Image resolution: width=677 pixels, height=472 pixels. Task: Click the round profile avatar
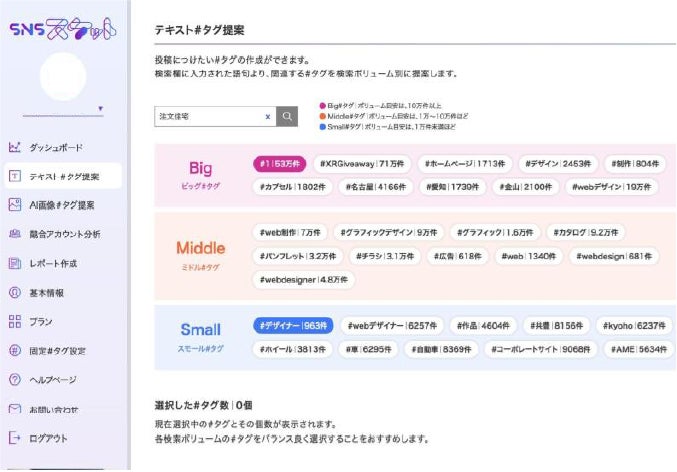pos(63,76)
